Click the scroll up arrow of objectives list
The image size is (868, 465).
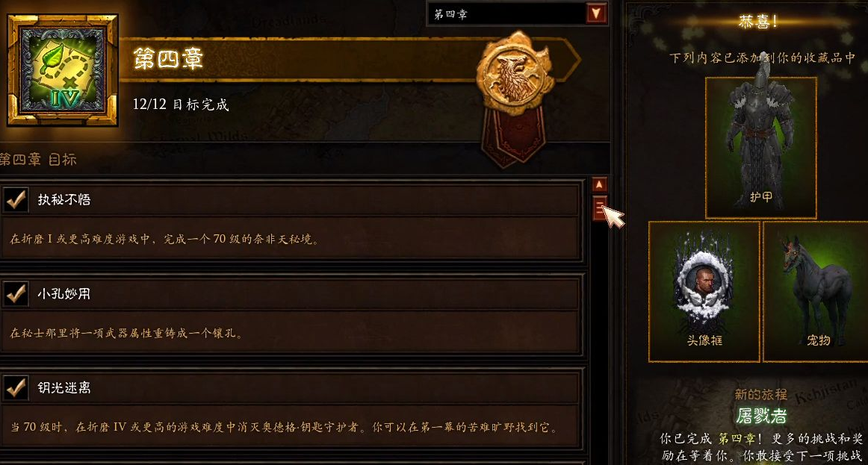coord(599,184)
